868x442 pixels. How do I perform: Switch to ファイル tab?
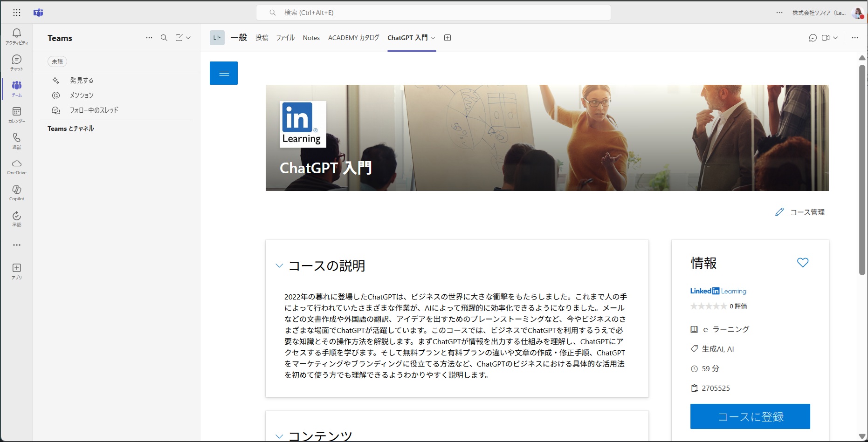285,38
